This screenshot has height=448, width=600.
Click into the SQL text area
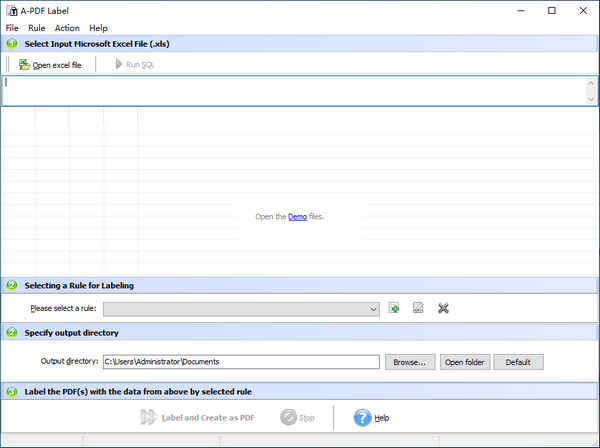[x=294, y=91]
